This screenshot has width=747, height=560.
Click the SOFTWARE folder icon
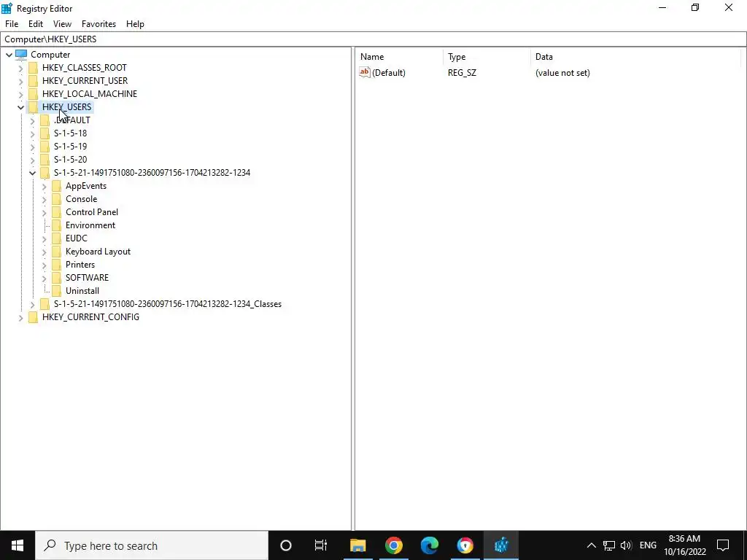(x=56, y=277)
